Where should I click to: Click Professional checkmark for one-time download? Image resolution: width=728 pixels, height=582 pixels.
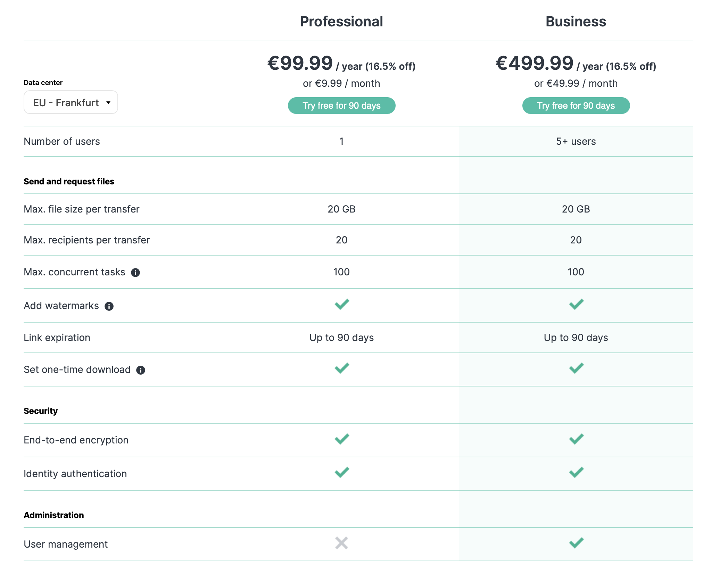coord(342,368)
